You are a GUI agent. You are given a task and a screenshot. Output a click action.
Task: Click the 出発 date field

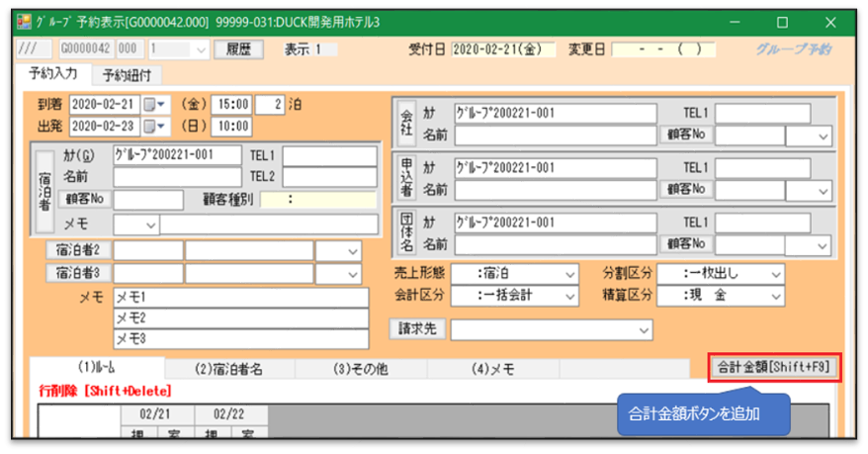coord(105,127)
